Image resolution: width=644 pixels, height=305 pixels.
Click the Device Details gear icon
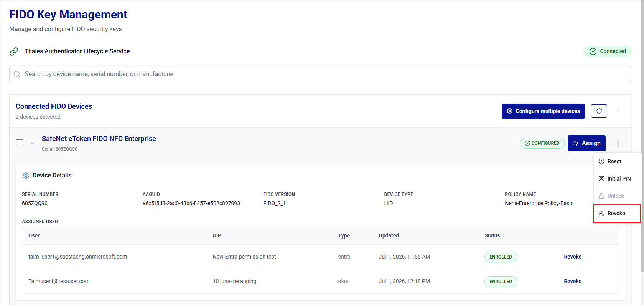(x=26, y=176)
